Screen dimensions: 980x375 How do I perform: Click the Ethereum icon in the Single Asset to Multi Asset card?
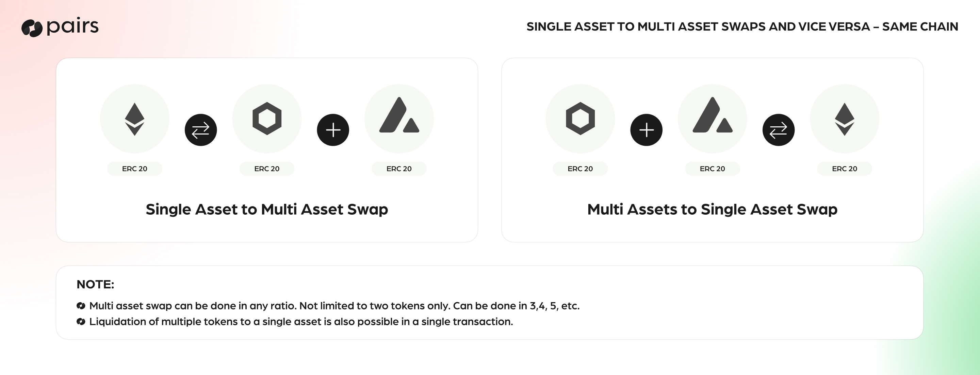(135, 119)
